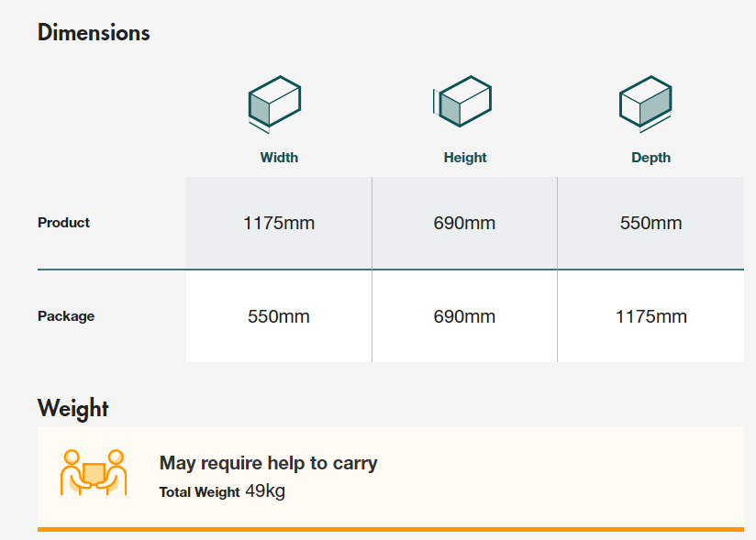Click package width value 550mm
This screenshot has width=756, height=540.
tap(279, 316)
